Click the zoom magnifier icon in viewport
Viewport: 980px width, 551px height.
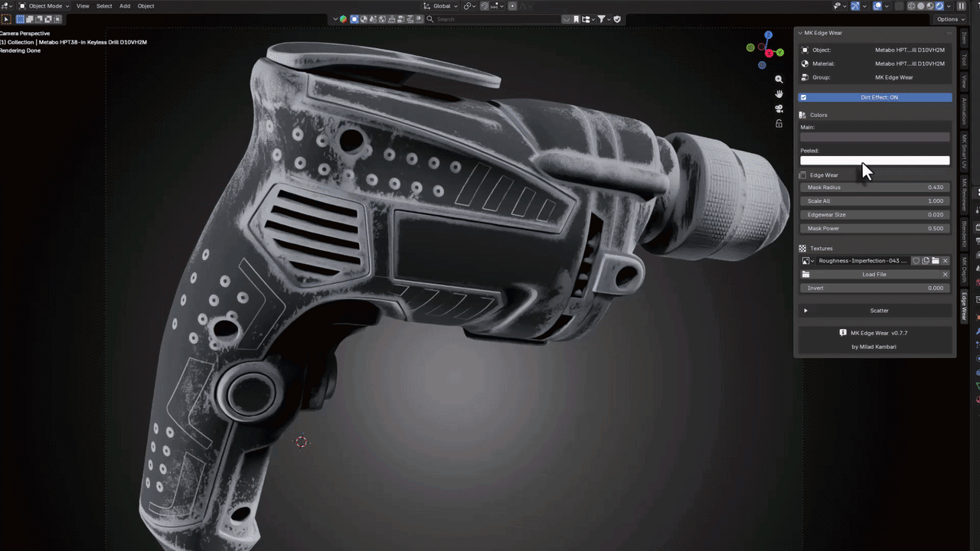tap(779, 80)
